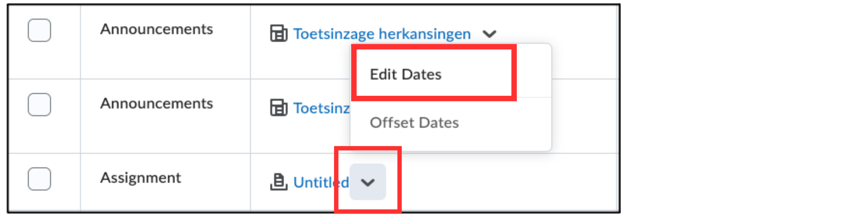The width and height of the screenshot is (868, 217).
Task: Click Announcements label in the second row
Action: (156, 103)
